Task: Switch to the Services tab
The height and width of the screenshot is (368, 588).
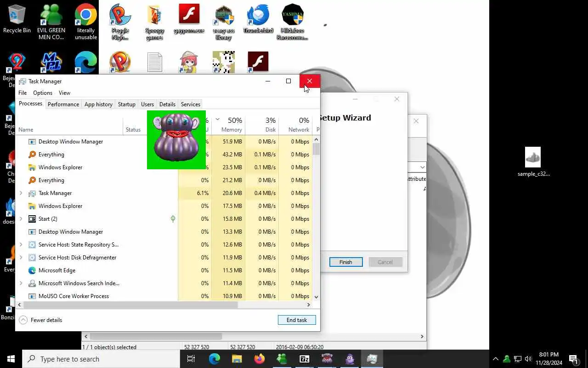Action: [x=190, y=104]
